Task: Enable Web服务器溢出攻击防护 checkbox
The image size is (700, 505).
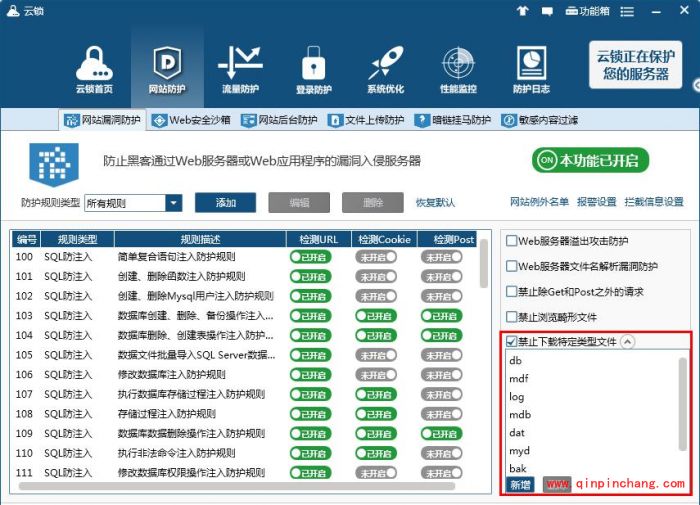Action: (512, 241)
